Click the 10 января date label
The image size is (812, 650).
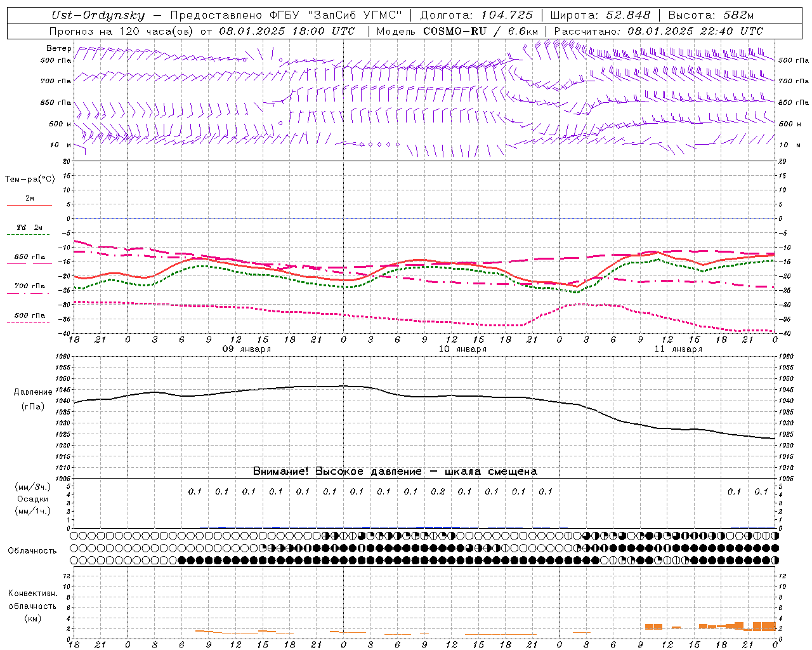[462, 349]
